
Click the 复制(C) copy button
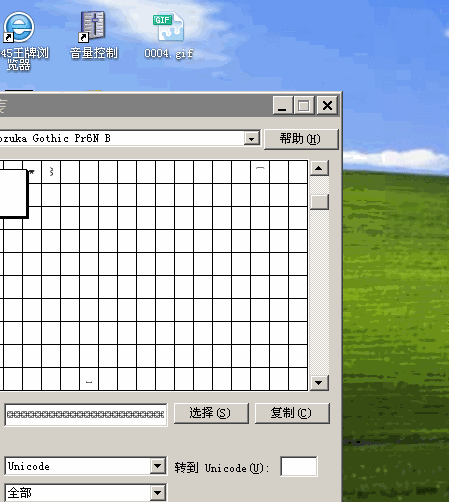coord(292,413)
